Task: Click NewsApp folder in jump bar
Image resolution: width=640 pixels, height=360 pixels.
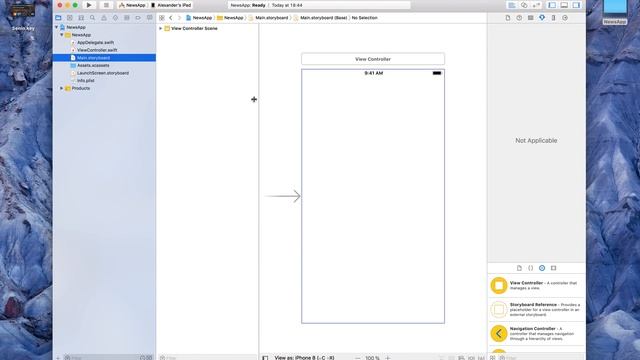Action: click(230, 18)
